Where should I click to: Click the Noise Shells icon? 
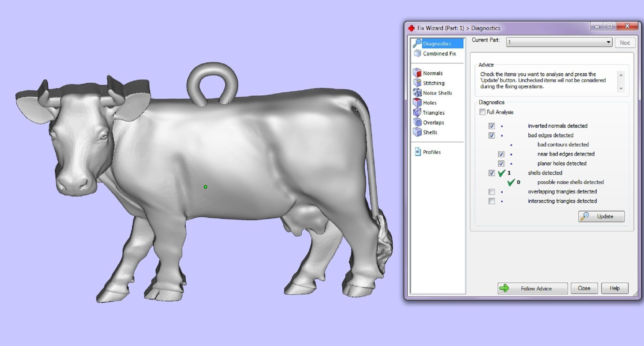click(417, 92)
